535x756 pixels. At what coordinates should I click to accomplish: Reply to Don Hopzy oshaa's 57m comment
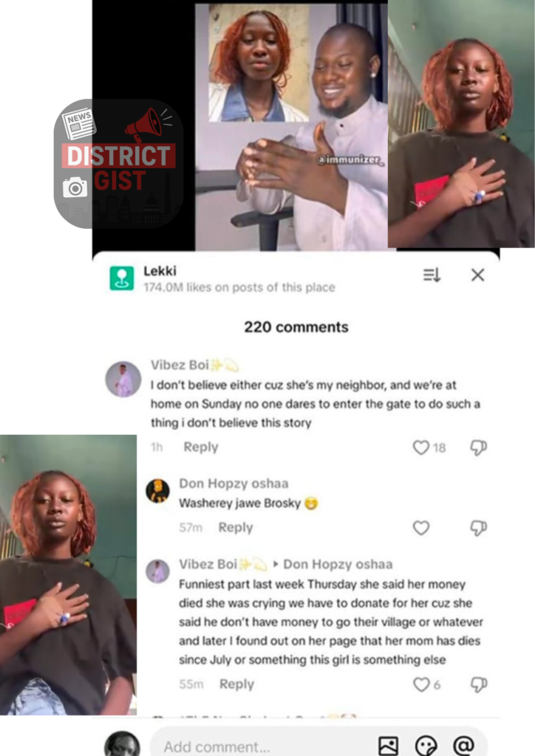click(236, 527)
